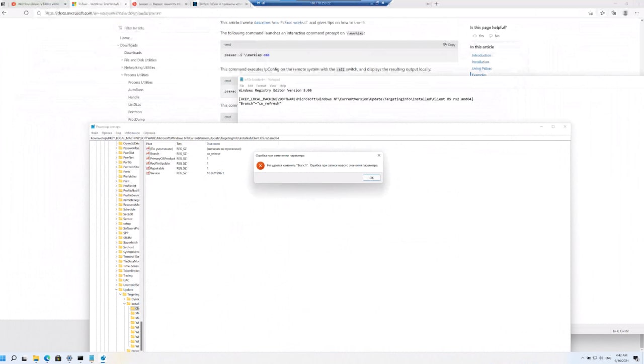Select the UAC registry key
Viewport: 644px width, 364px height.
point(126,280)
